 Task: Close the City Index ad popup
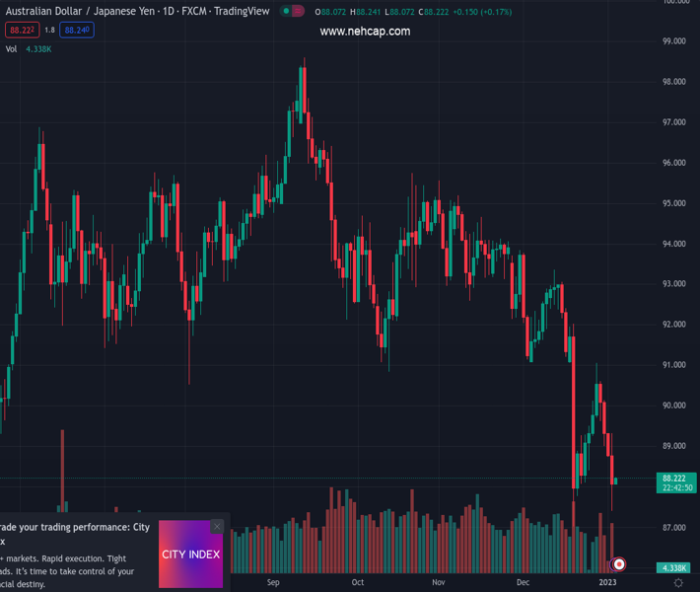(217, 527)
